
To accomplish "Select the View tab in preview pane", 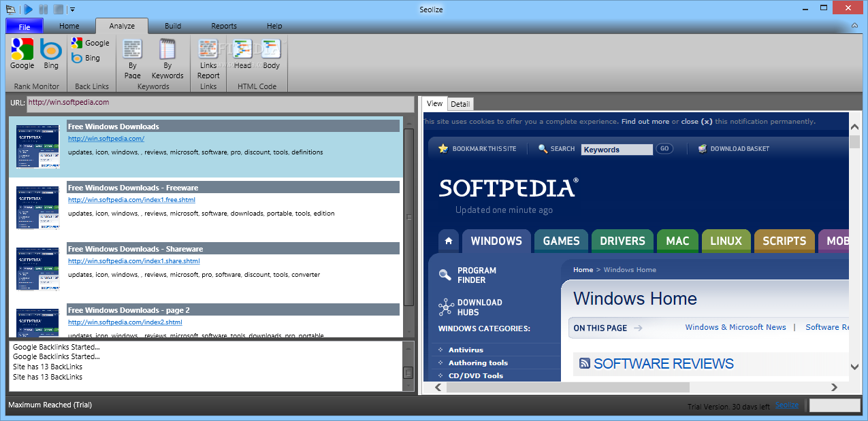I will tap(434, 103).
